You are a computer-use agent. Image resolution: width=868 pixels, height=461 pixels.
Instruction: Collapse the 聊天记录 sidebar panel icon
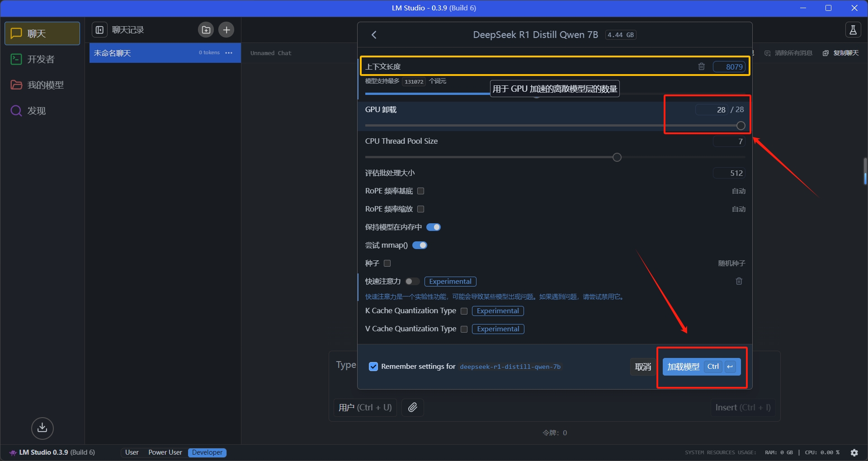click(x=100, y=30)
